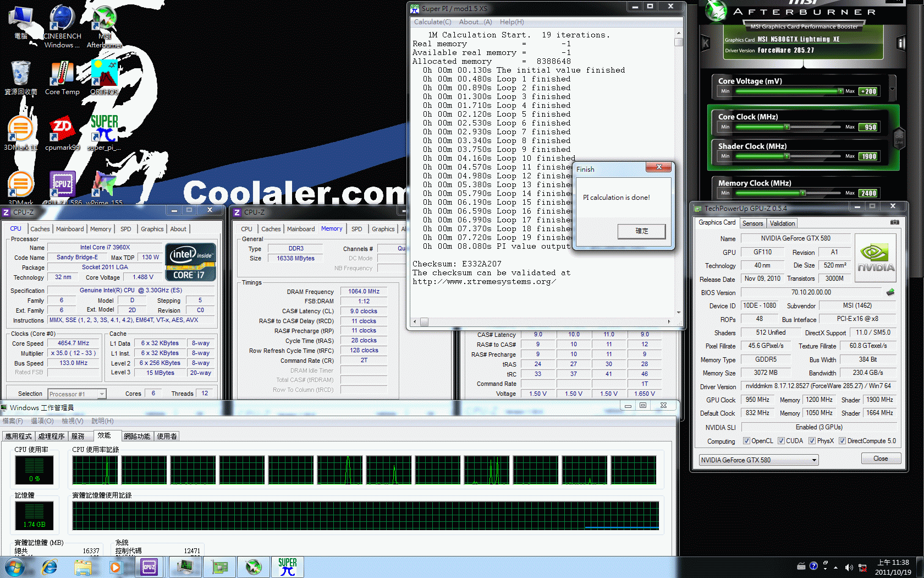This screenshot has height=578, width=924.
Task: Open the Windows Start button
Action: [x=14, y=567]
